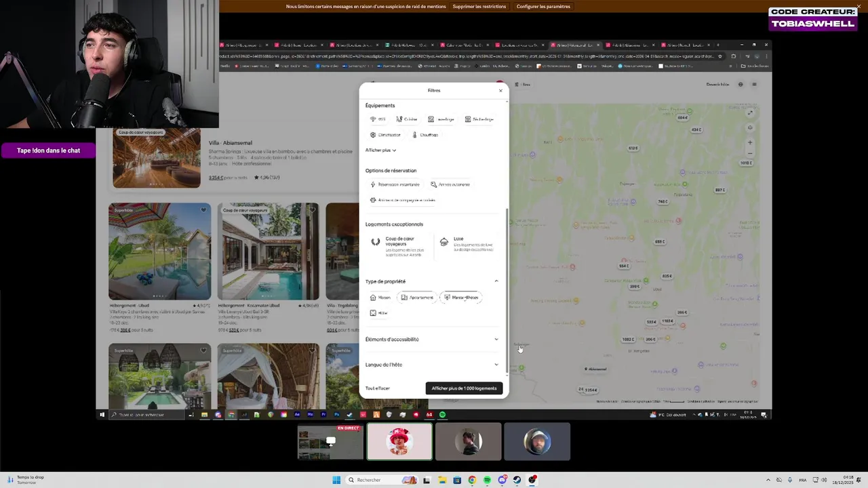Screen dimensions: 868x488
Task: Enable the Arrivée autonome option
Action: coord(450,184)
